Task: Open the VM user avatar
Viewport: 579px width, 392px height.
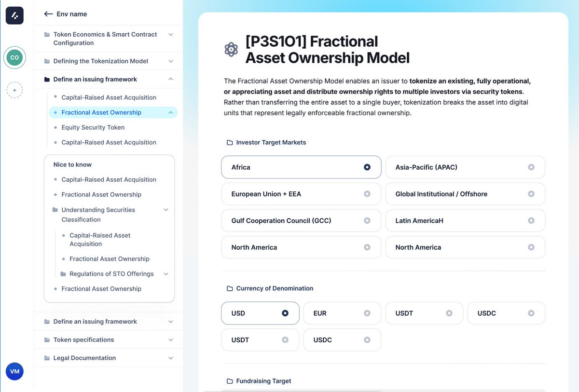Action: (14, 372)
